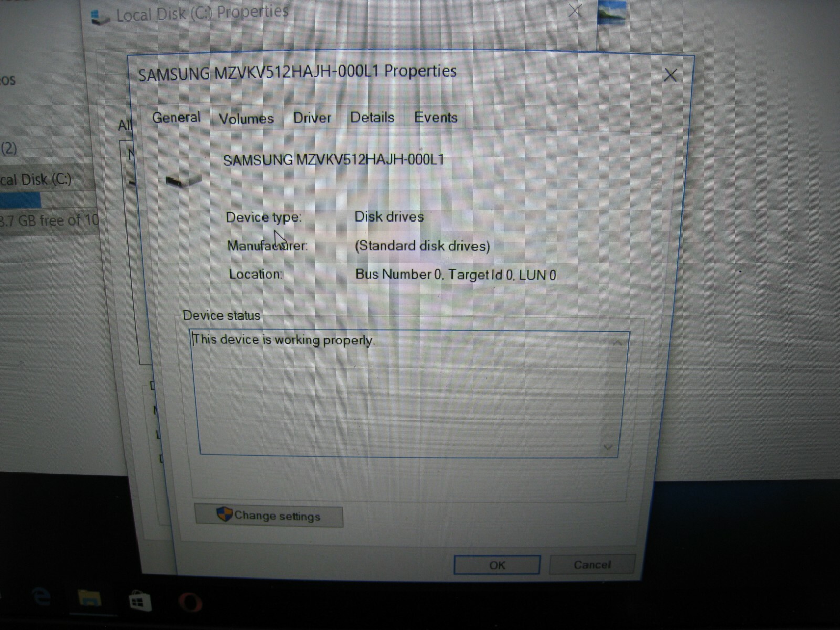Click the shield icon on Change settings
This screenshot has height=630, width=840.
coord(224,514)
